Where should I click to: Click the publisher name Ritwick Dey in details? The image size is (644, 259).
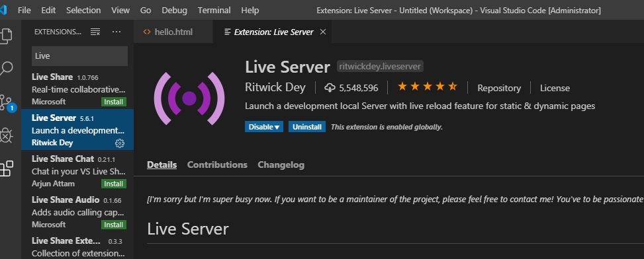(x=275, y=87)
